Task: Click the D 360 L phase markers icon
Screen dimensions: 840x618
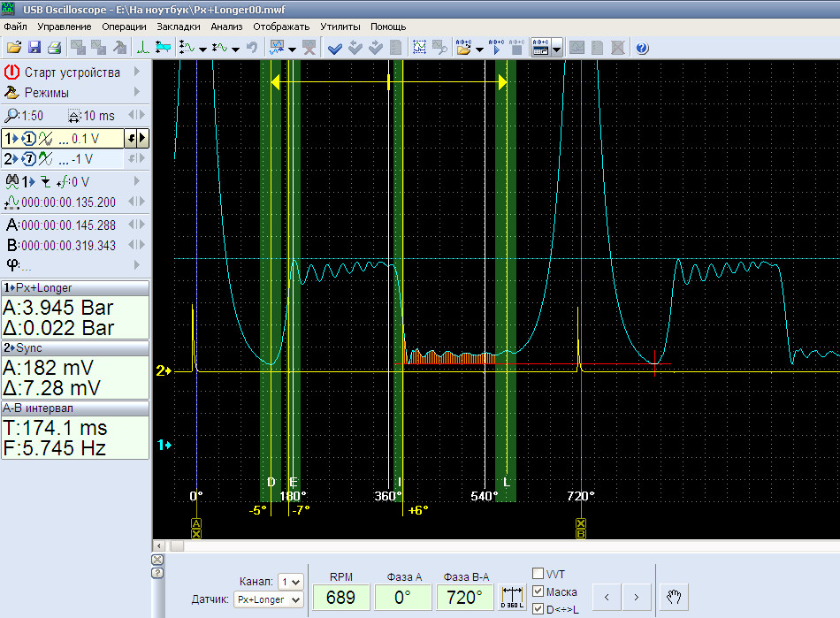Action: pyautogui.click(x=512, y=597)
